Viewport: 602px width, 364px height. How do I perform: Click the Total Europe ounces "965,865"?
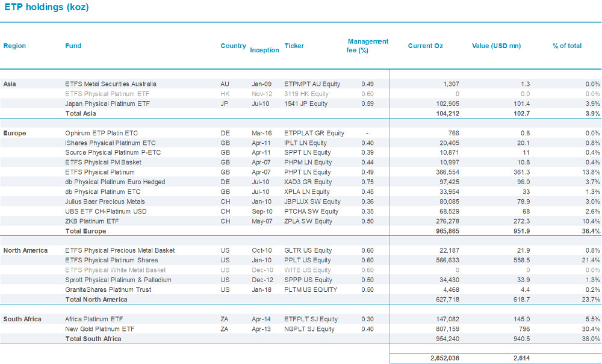tap(448, 231)
